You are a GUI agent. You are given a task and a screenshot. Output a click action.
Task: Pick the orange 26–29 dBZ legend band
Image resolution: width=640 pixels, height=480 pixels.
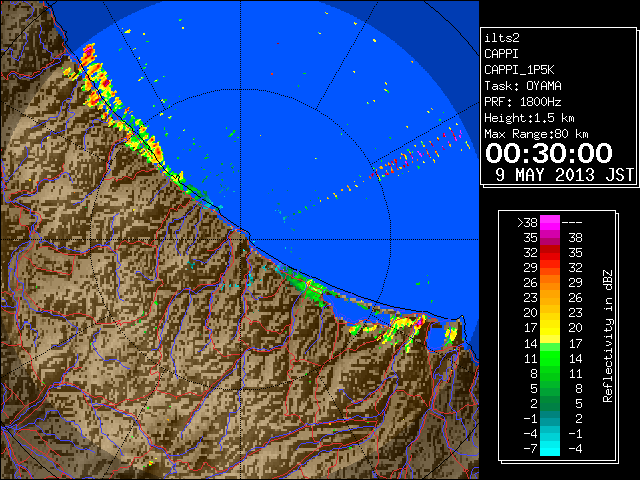coord(550,282)
